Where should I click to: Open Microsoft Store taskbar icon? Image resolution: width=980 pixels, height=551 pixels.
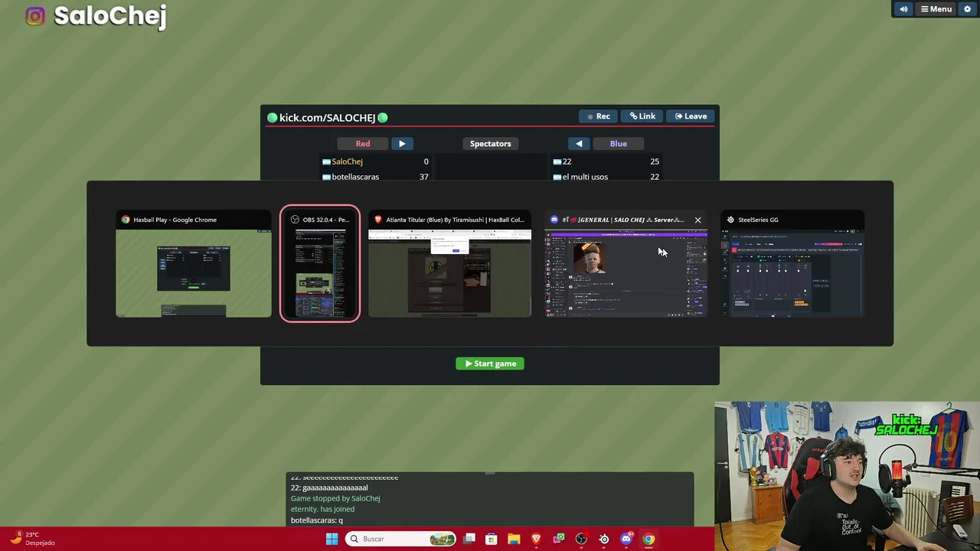coord(492,539)
